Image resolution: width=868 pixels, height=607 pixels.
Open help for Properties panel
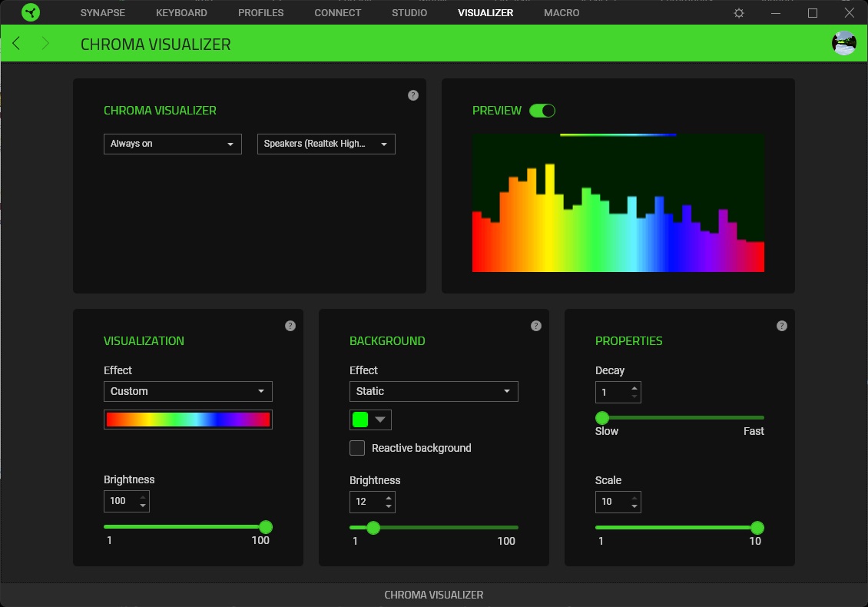click(x=782, y=326)
